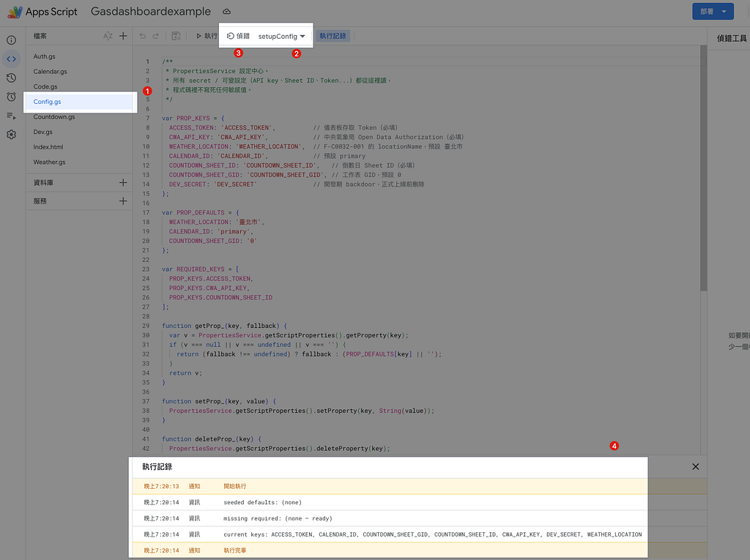Open Dev.gs file

pyautogui.click(x=43, y=132)
